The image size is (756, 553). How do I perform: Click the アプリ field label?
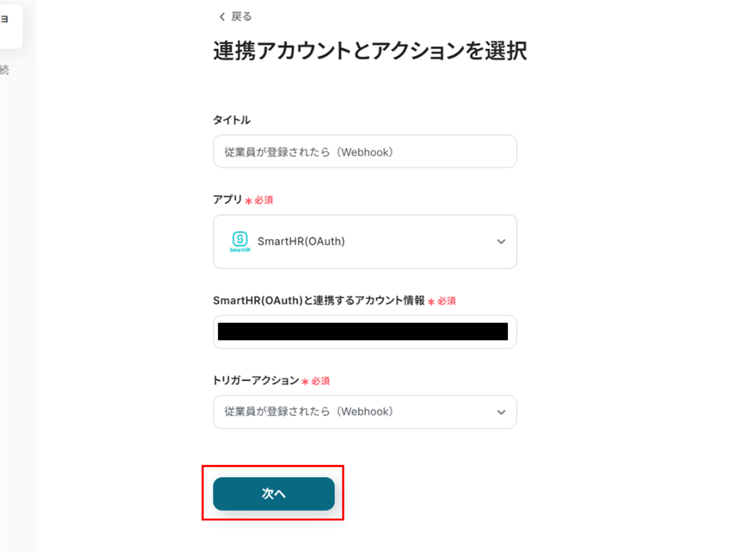click(x=227, y=199)
